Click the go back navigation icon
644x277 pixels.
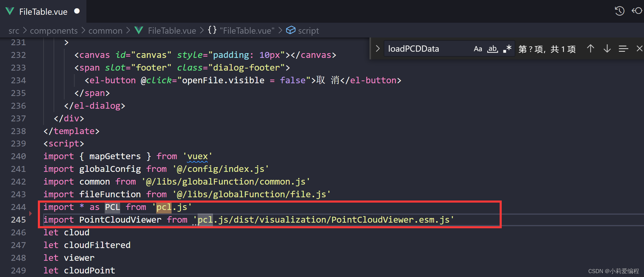(x=637, y=11)
